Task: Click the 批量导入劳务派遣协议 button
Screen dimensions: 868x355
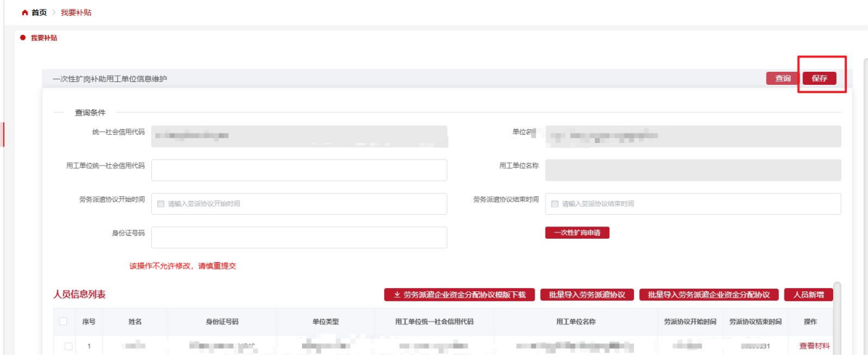Action: click(x=587, y=295)
